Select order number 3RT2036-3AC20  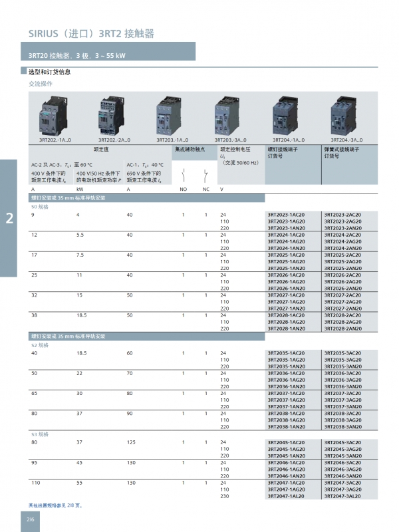point(342,373)
